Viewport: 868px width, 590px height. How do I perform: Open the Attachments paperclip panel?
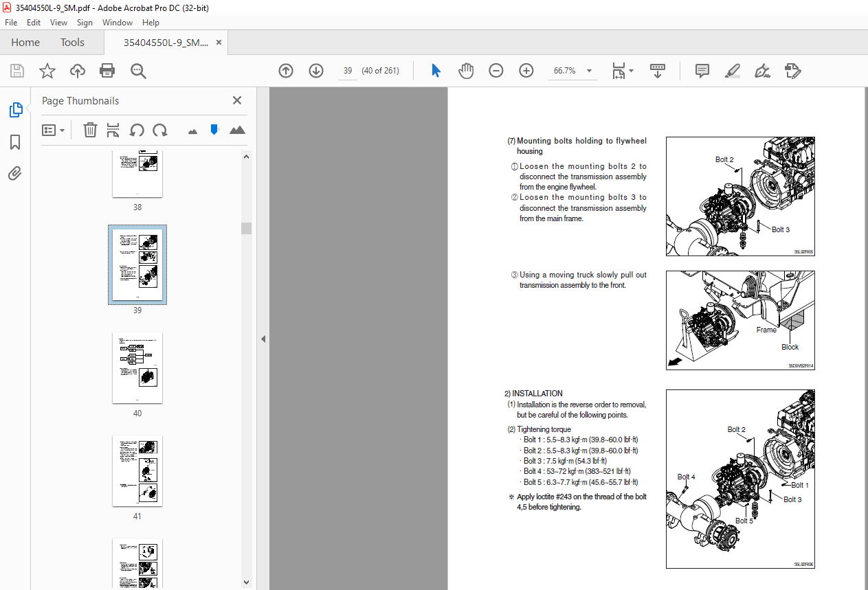(x=15, y=173)
